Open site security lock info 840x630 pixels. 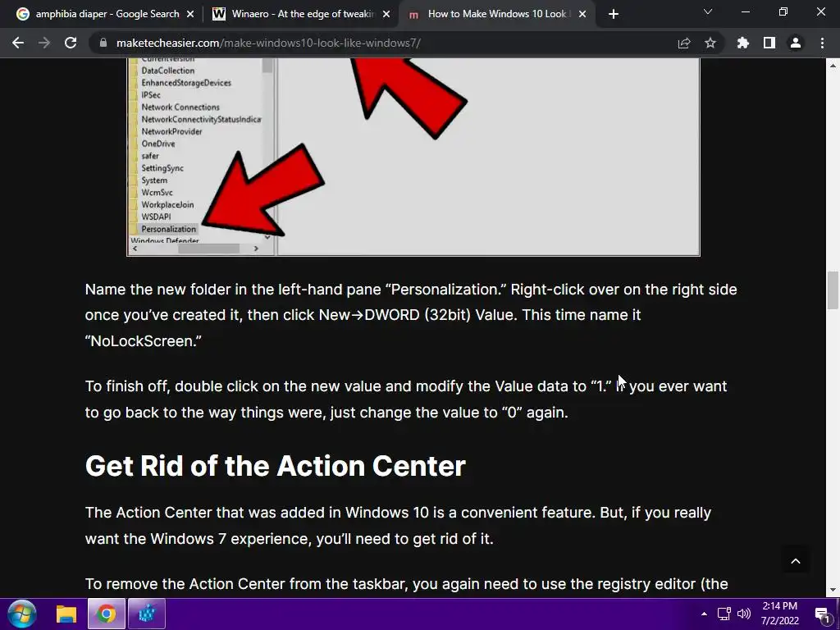click(103, 43)
